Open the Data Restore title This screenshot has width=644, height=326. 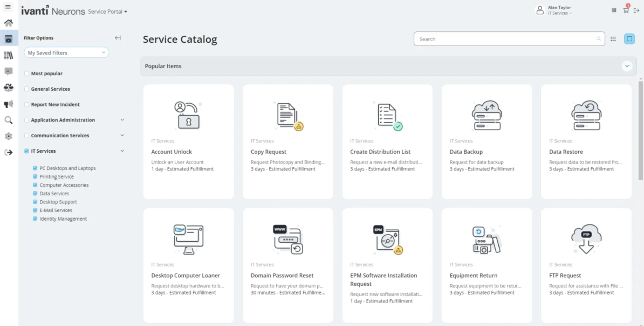coord(566,152)
